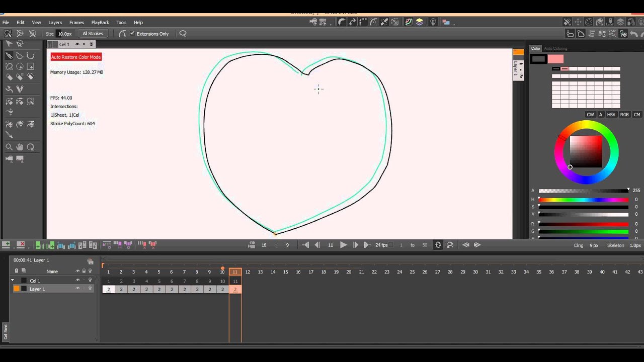Click the palette icon in top-right toolbar
Image resolution: width=644 pixels, height=362 pixels.
pyautogui.click(x=588, y=22)
